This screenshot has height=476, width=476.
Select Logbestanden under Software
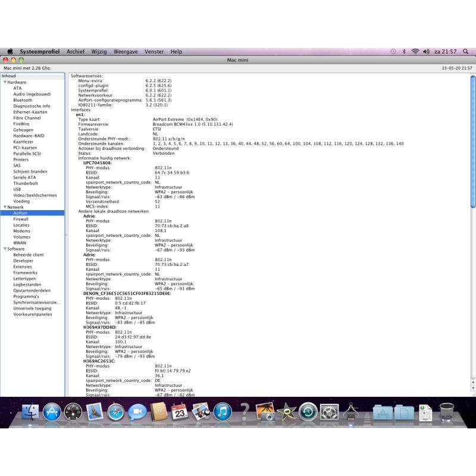27,284
